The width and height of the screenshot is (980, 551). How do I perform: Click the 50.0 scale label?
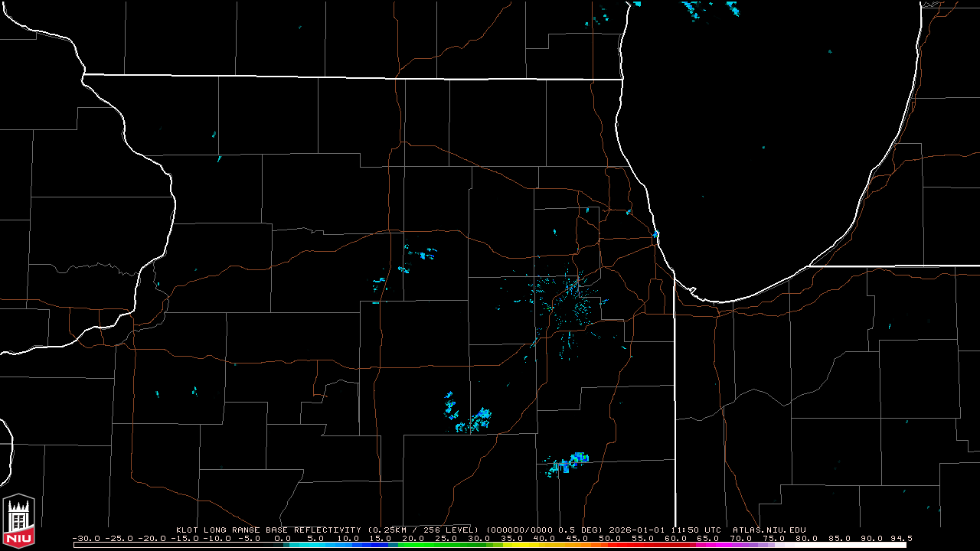point(610,538)
